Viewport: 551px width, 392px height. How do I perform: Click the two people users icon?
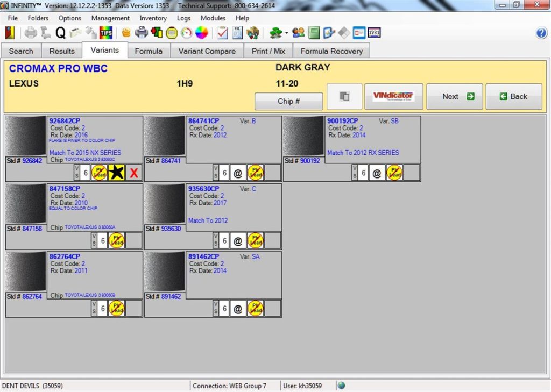298,33
